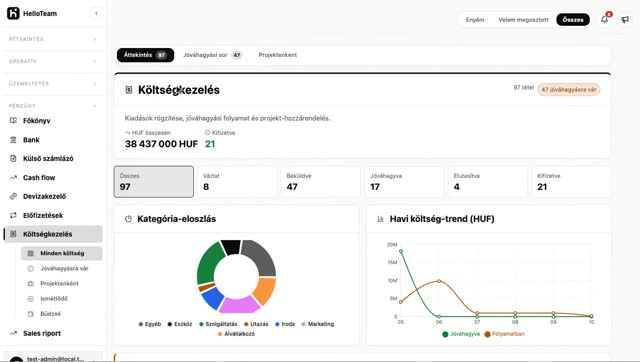Select the Elutasítva 4 status card
The height and width of the screenshot is (362, 640).
point(488,182)
